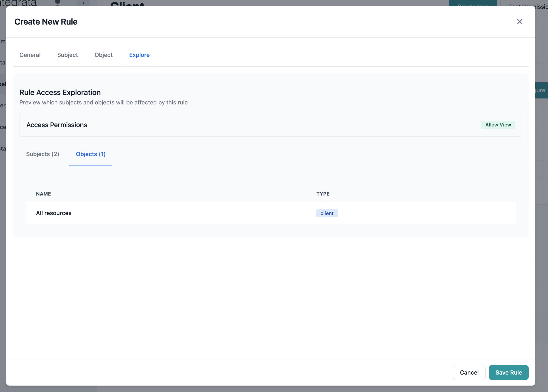548x392 pixels.
Task: Select the Object tab
Action: click(103, 55)
